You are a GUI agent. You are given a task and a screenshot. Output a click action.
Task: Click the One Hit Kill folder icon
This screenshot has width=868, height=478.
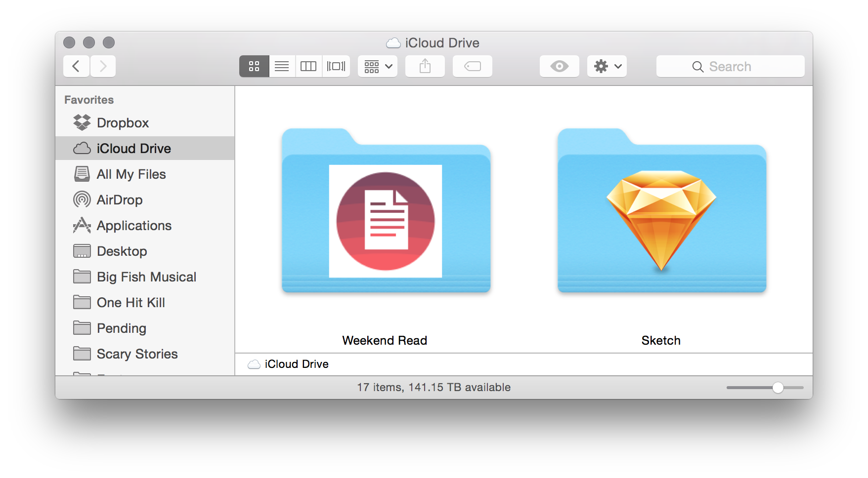(82, 302)
